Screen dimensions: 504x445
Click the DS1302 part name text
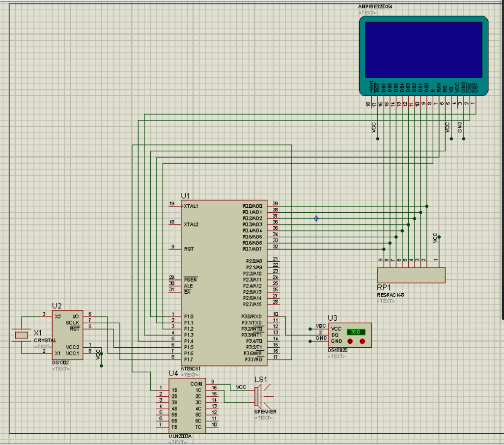click(60, 362)
